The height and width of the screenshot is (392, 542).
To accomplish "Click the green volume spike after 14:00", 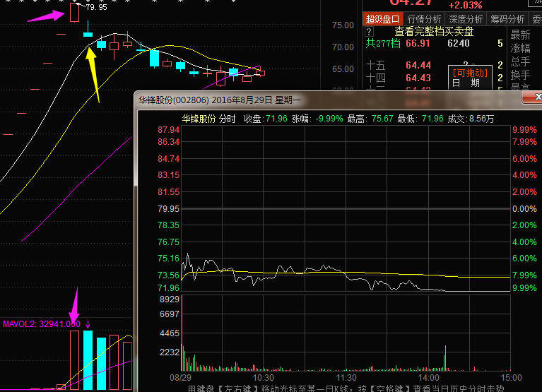I will pyautogui.click(x=446, y=358).
